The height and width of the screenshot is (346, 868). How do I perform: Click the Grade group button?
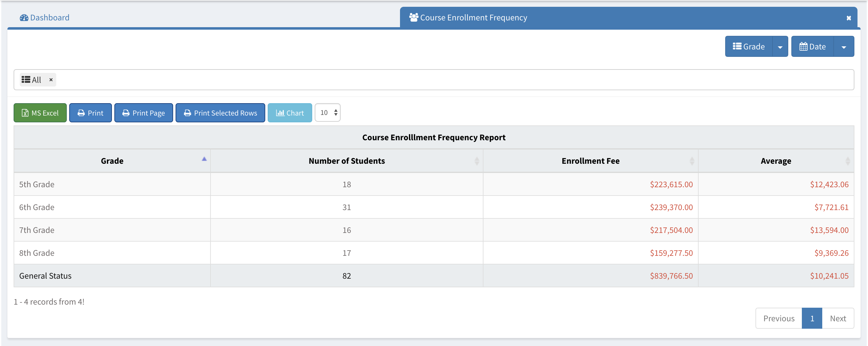[748, 46]
